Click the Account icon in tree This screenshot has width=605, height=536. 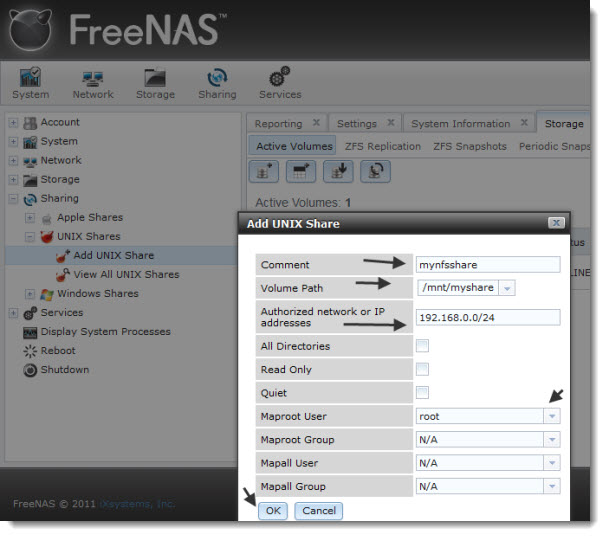(30, 123)
